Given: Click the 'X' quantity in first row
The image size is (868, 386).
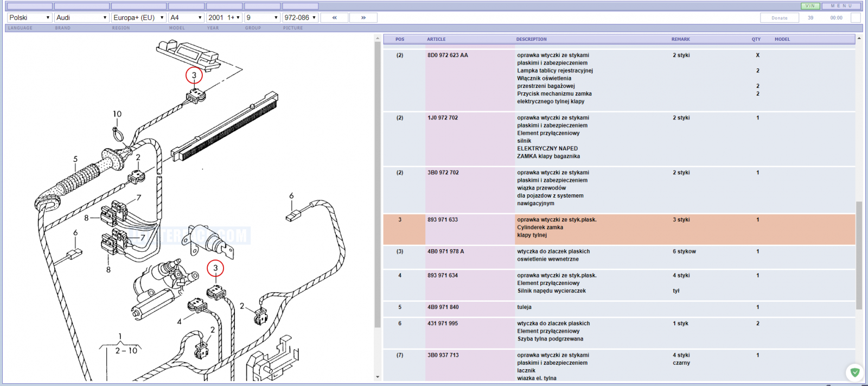Looking at the screenshot, I should 758,55.
